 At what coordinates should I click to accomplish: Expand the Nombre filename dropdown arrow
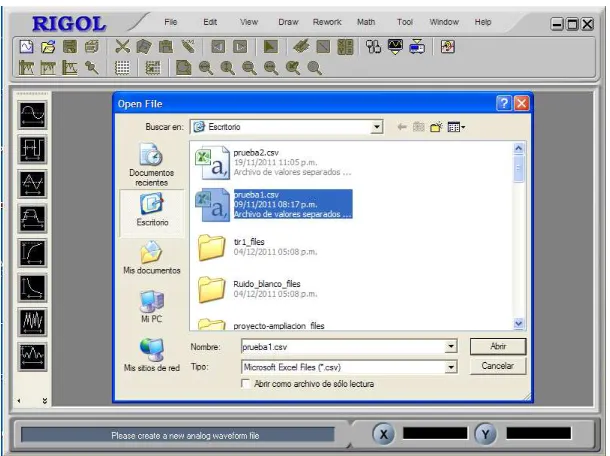pyautogui.click(x=450, y=346)
